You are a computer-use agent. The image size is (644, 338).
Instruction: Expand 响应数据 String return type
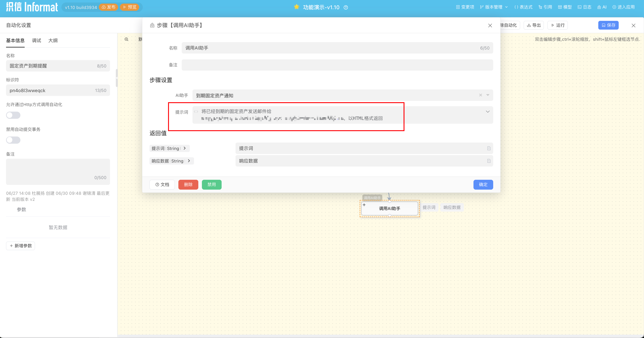click(189, 161)
